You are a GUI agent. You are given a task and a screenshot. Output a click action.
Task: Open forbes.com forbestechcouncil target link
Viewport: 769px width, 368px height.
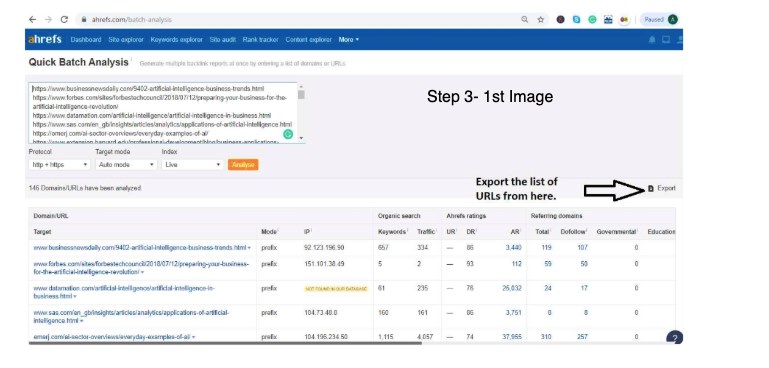141,268
